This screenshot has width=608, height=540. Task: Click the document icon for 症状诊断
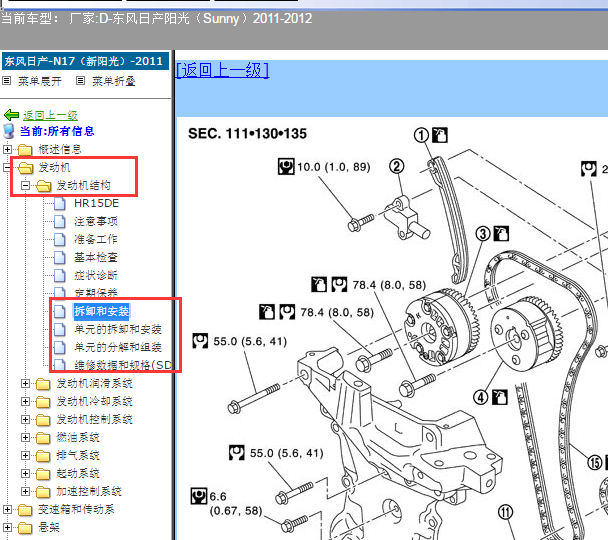[x=59, y=275]
